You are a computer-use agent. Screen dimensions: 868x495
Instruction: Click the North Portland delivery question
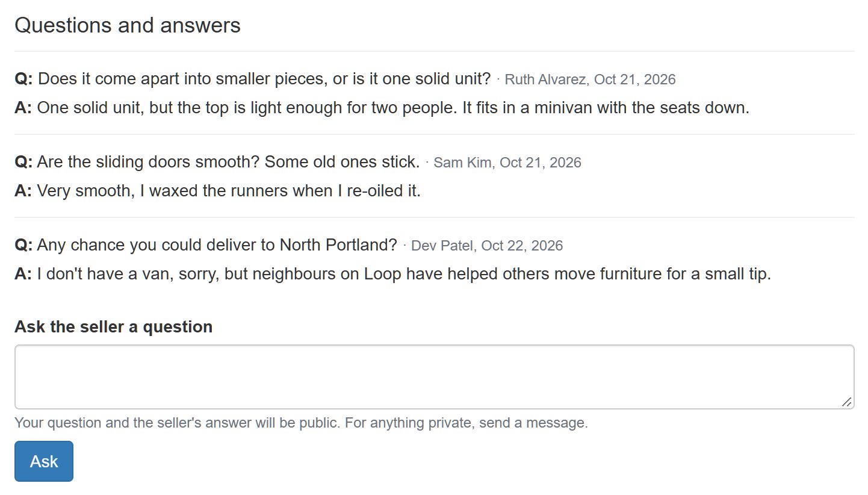point(217,245)
